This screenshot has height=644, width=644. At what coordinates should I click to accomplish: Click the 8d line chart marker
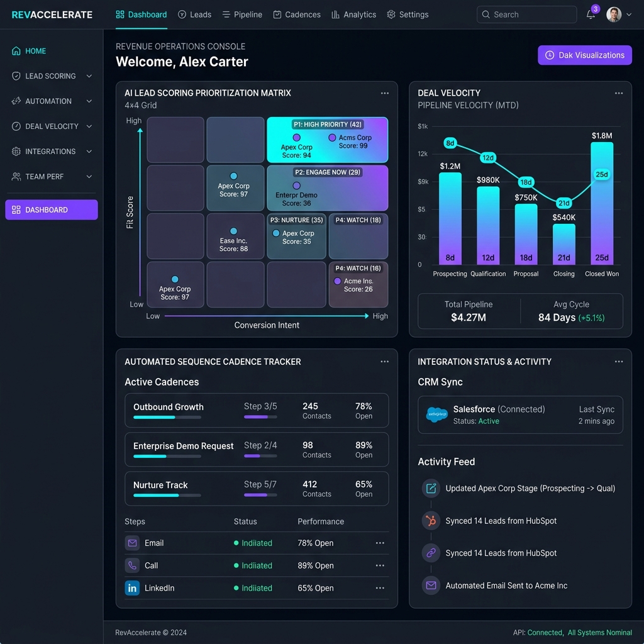tap(450, 143)
